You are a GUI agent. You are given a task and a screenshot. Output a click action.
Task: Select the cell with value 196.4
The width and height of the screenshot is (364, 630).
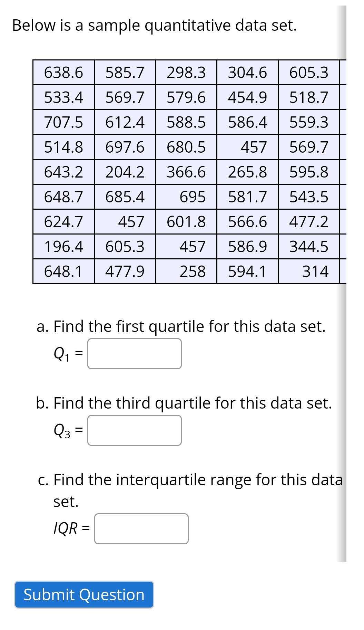pyautogui.click(x=63, y=246)
